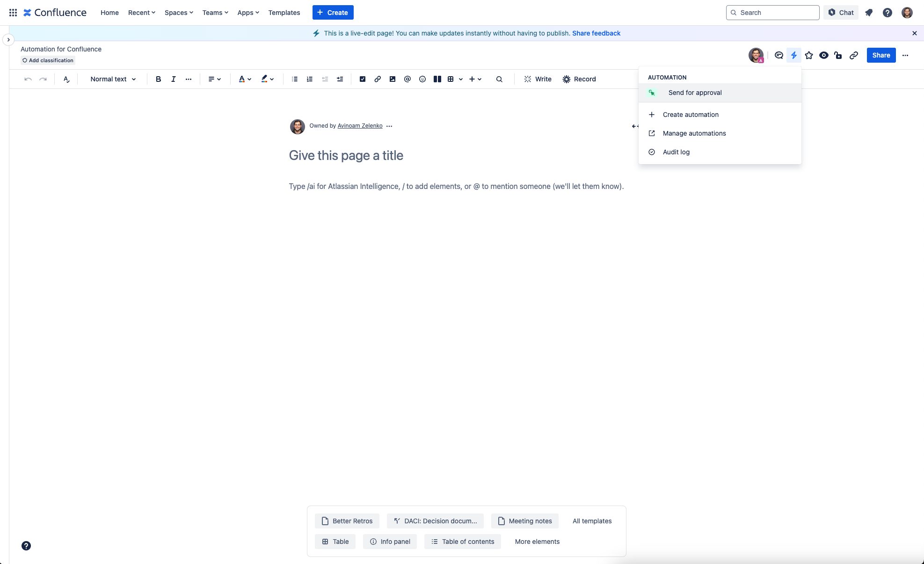Insert an emoji
The image size is (924, 564).
(x=422, y=79)
